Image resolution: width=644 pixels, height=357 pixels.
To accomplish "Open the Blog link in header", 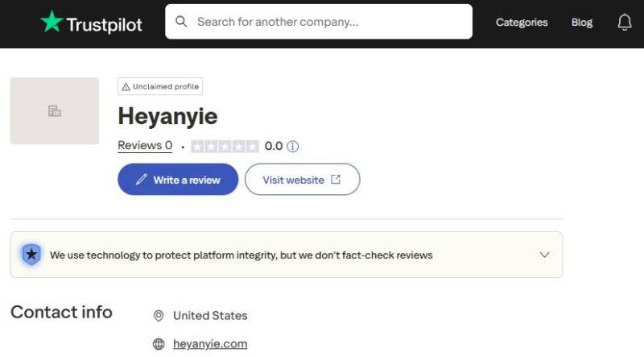I will point(582,23).
